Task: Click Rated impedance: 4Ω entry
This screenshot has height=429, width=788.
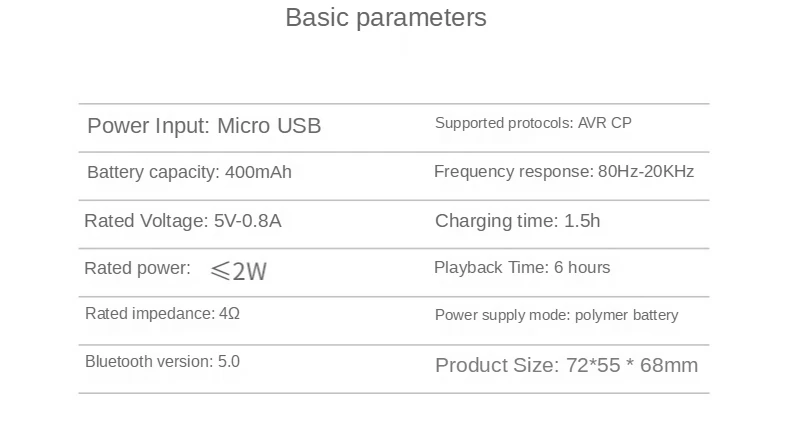Action: [162, 313]
